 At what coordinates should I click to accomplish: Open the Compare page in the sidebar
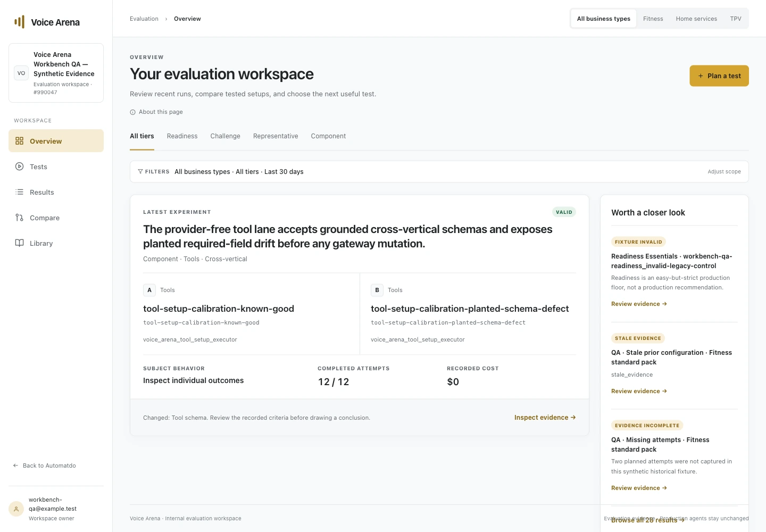pyautogui.click(x=56, y=218)
